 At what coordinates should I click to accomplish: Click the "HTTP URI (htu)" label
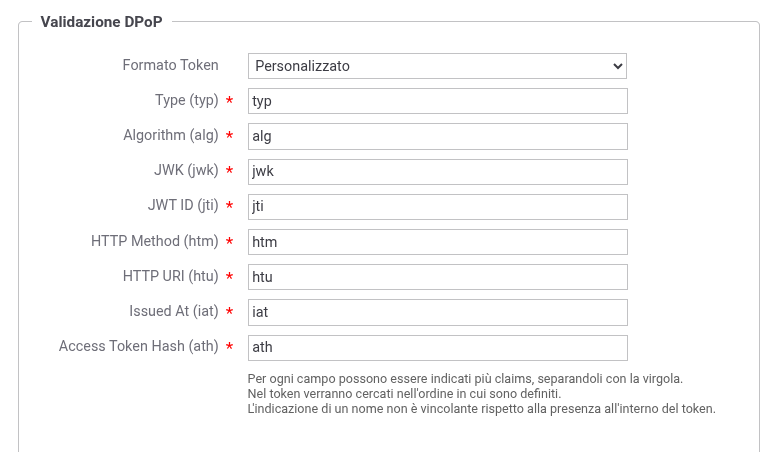(168, 277)
